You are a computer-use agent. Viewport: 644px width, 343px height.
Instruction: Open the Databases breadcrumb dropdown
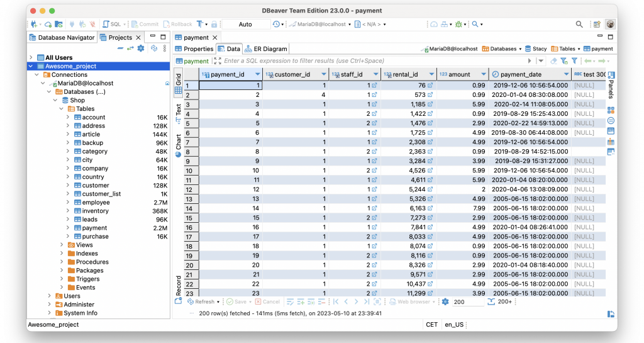pyautogui.click(x=520, y=49)
